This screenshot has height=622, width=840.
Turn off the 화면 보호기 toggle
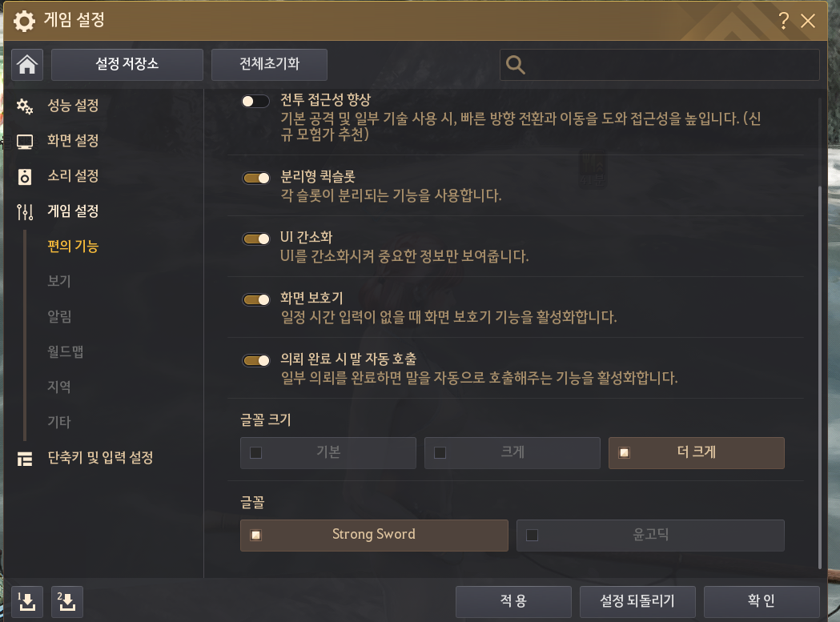click(256, 299)
